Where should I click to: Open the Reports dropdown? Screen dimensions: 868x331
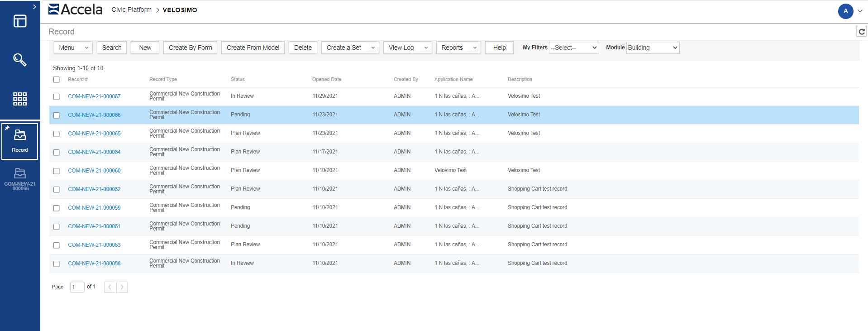tap(458, 48)
